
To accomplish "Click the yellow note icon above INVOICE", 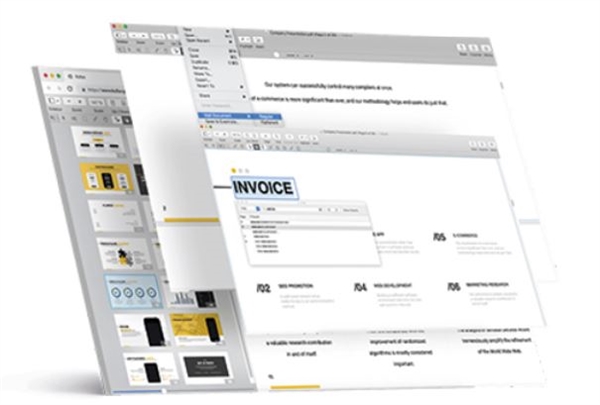I will [233, 170].
